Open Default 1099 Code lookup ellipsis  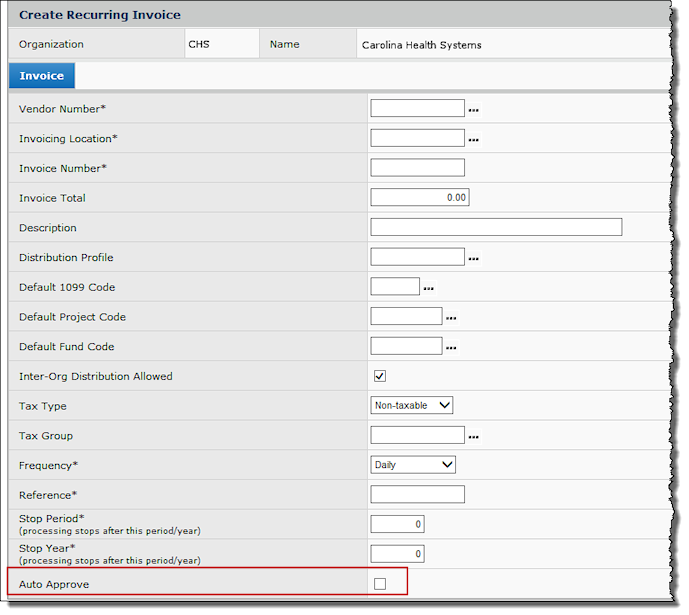click(x=429, y=289)
